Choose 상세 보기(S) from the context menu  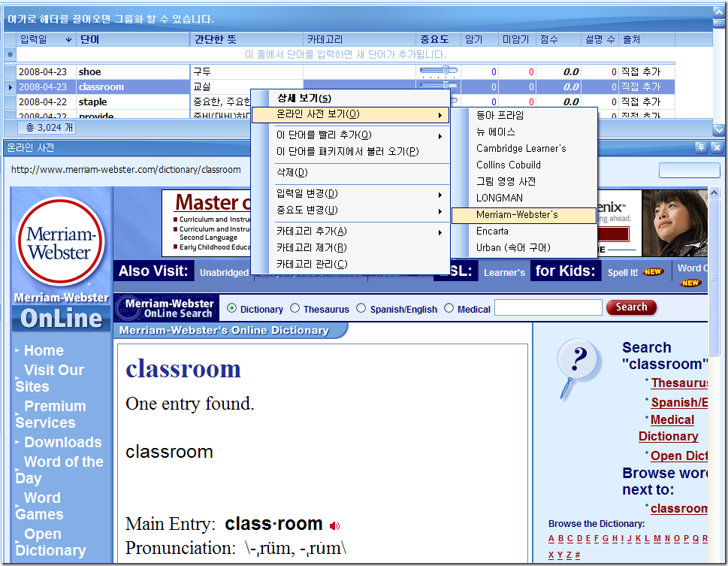pyautogui.click(x=351, y=98)
